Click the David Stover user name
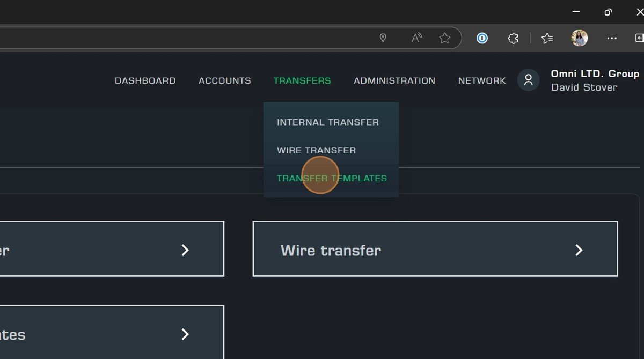The height and width of the screenshot is (359, 644). coord(584,87)
